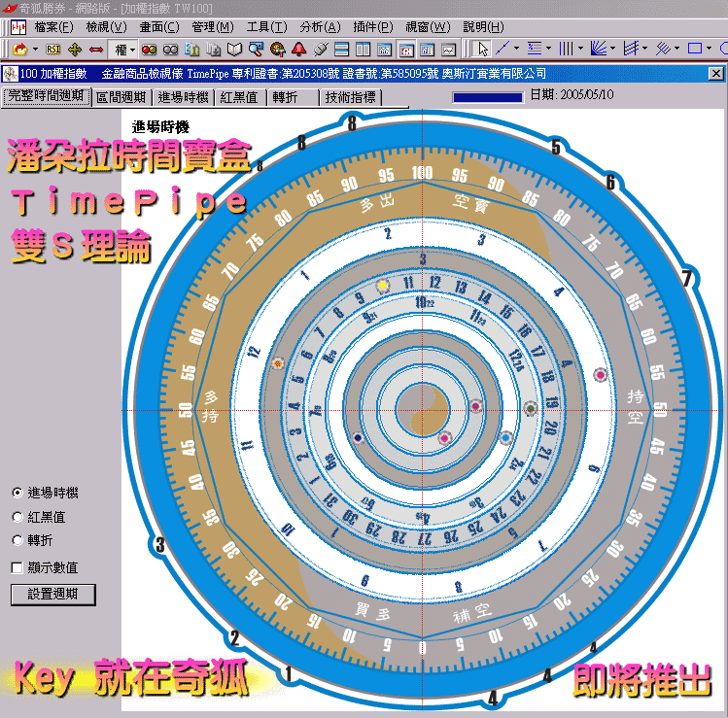Expand the rectangle shape tool dropdown arrow

click(x=711, y=49)
